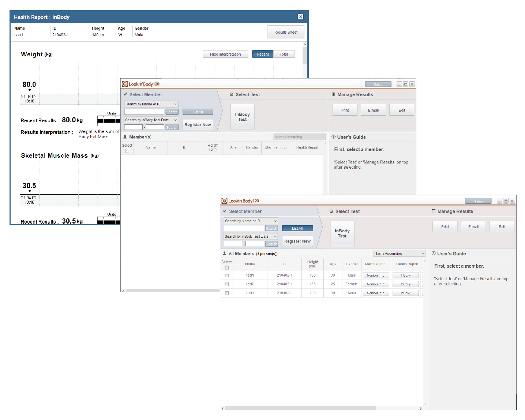Check the checkbox for member test3

point(226,293)
